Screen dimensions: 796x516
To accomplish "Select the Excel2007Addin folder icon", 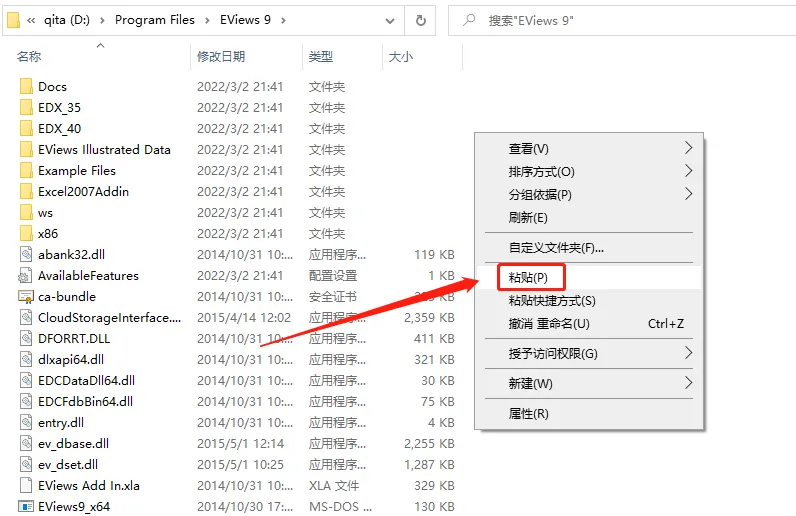I will [26, 191].
